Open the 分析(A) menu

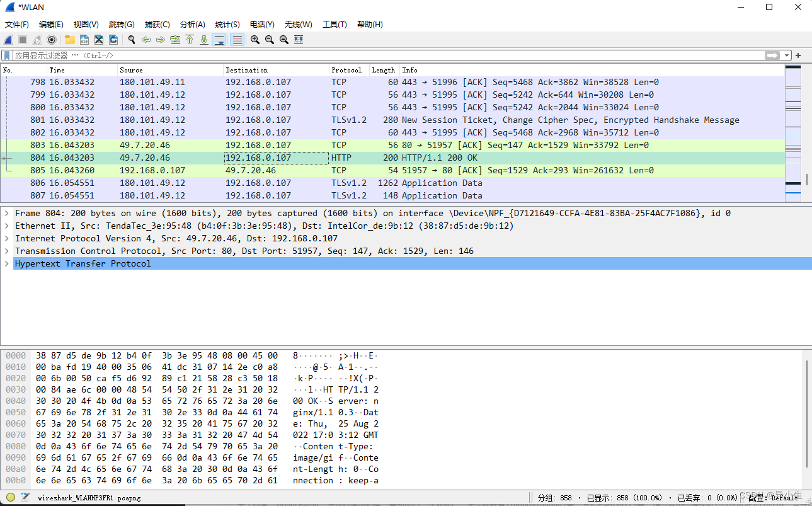[x=193, y=25]
